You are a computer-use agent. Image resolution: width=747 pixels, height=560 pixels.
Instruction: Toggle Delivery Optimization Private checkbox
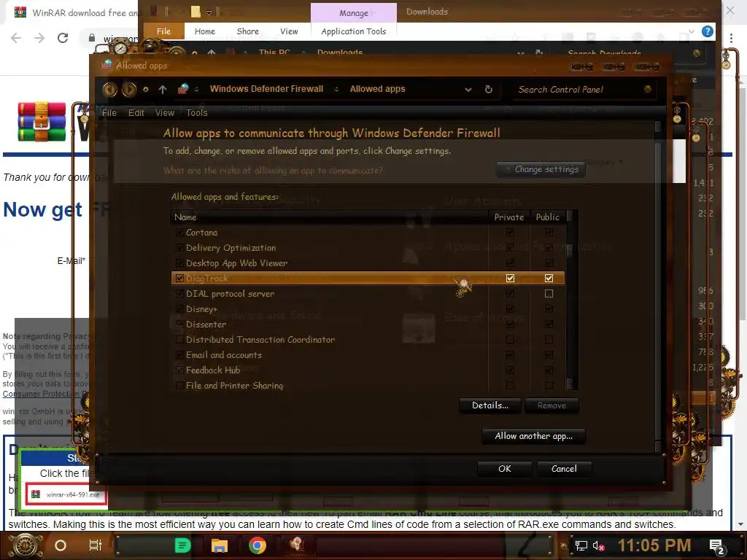click(510, 248)
